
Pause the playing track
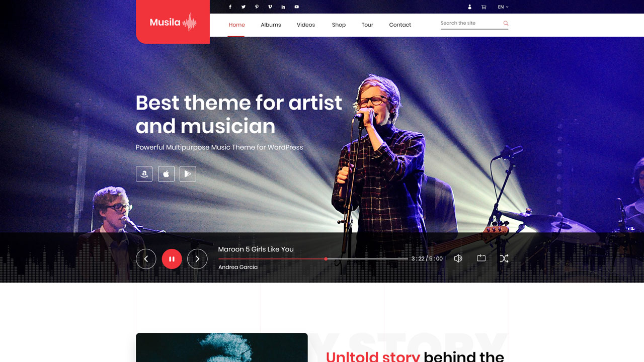click(172, 259)
